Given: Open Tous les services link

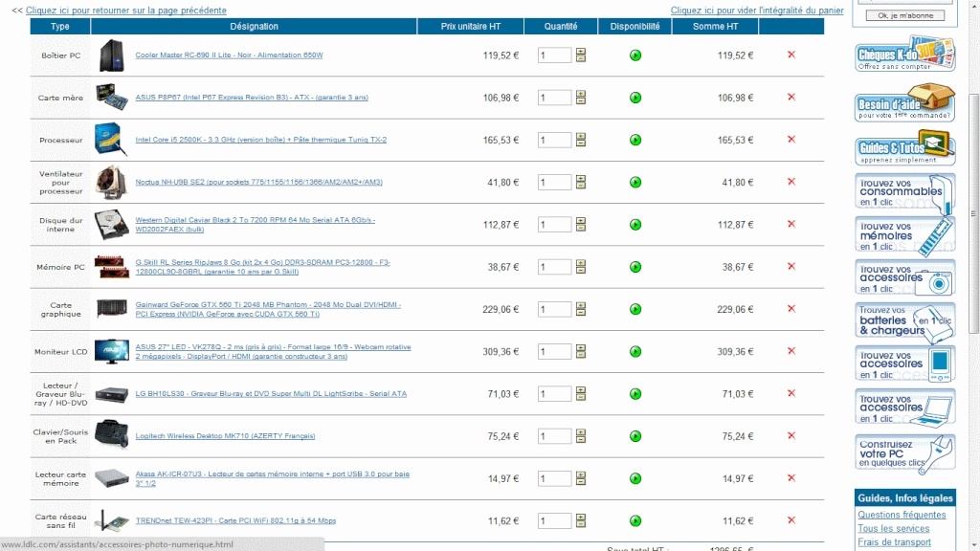Looking at the screenshot, I should [x=893, y=528].
